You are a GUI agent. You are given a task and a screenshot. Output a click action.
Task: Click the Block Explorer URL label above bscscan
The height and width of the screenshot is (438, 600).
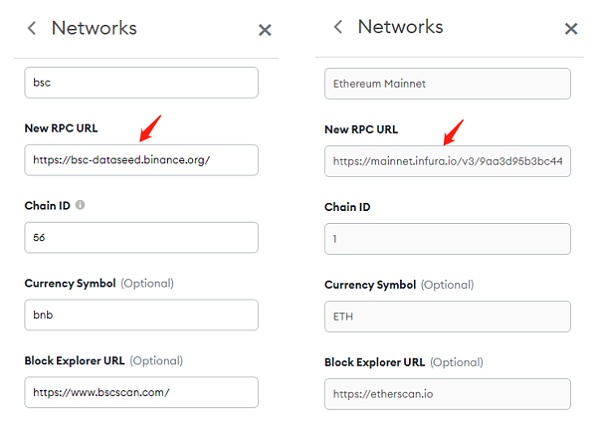pos(74,360)
